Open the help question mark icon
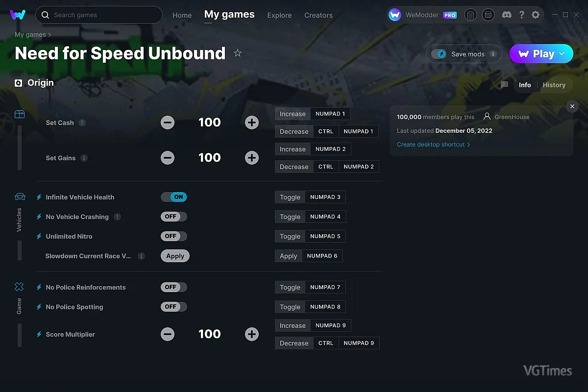The image size is (588, 392). point(522,15)
